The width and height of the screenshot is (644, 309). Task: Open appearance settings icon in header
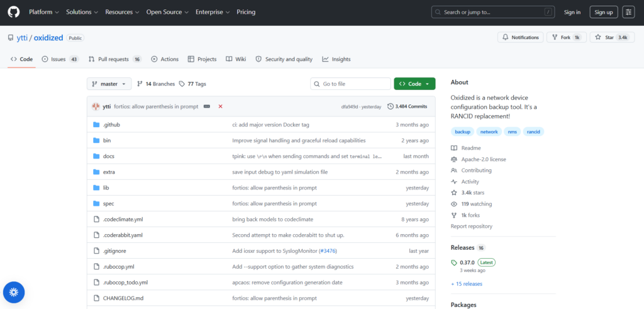click(628, 13)
